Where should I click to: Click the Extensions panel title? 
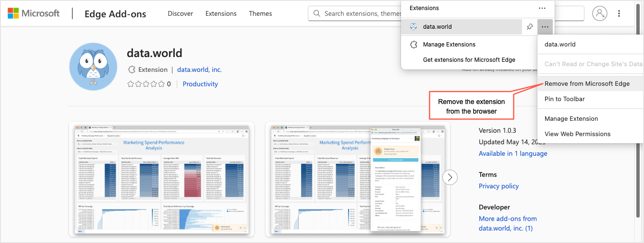point(424,8)
